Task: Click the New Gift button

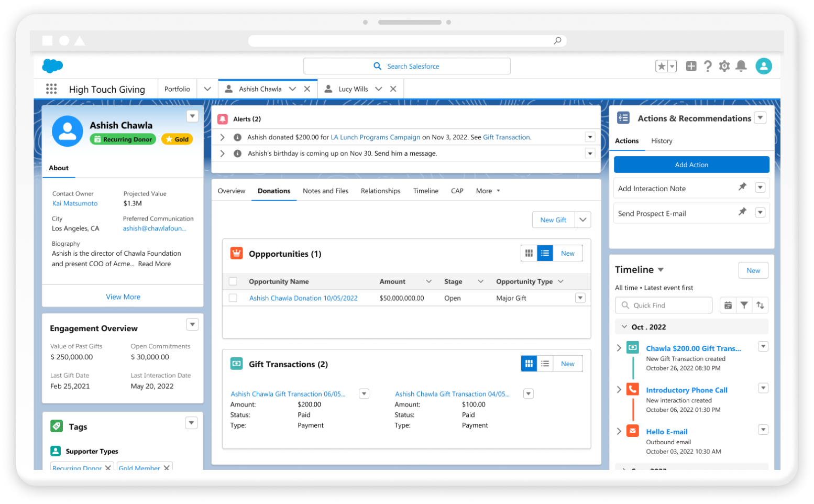Action: point(553,220)
